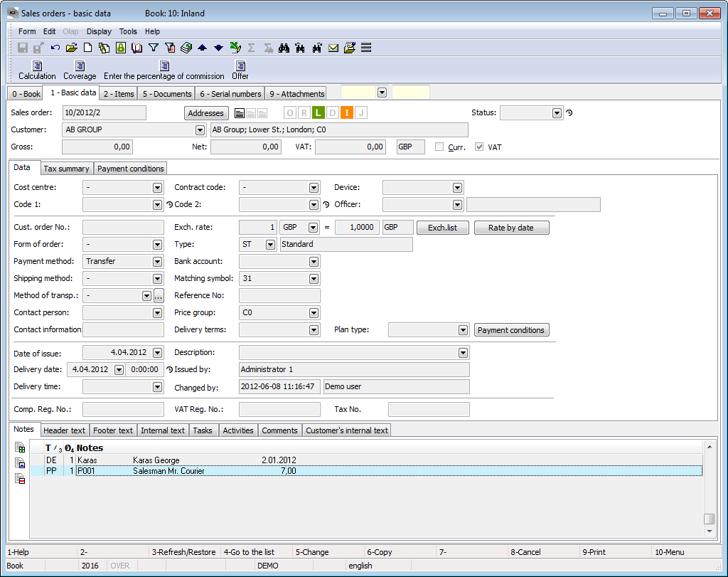Toggle the O status flag
This screenshot has height=577, width=728.
click(x=290, y=113)
